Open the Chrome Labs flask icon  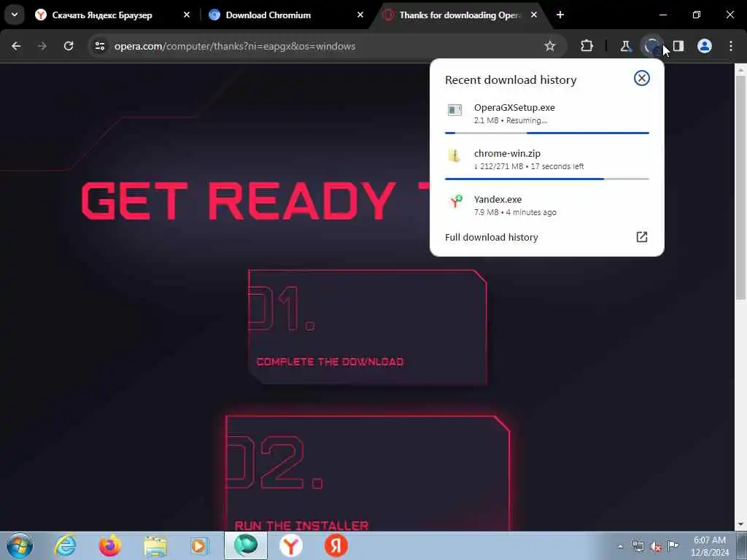625,46
